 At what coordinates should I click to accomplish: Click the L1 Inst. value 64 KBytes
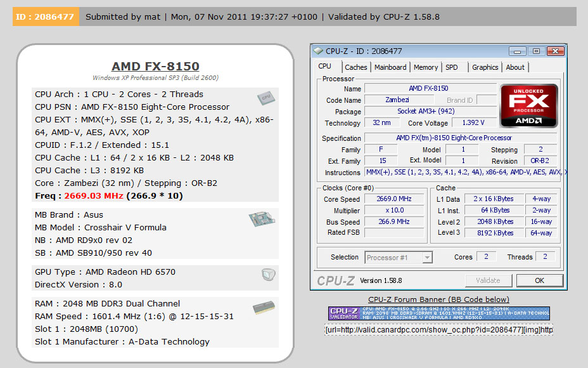tap(494, 210)
